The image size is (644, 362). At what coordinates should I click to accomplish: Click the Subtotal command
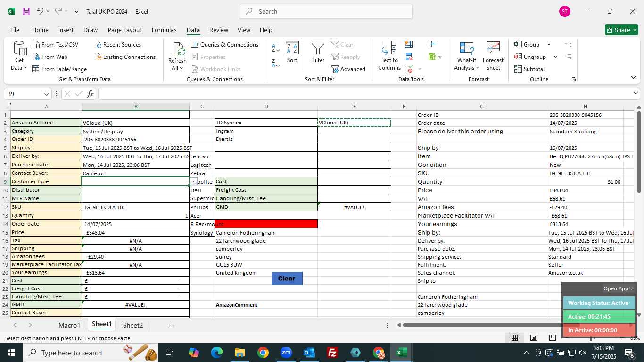pyautogui.click(x=529, y=69)
